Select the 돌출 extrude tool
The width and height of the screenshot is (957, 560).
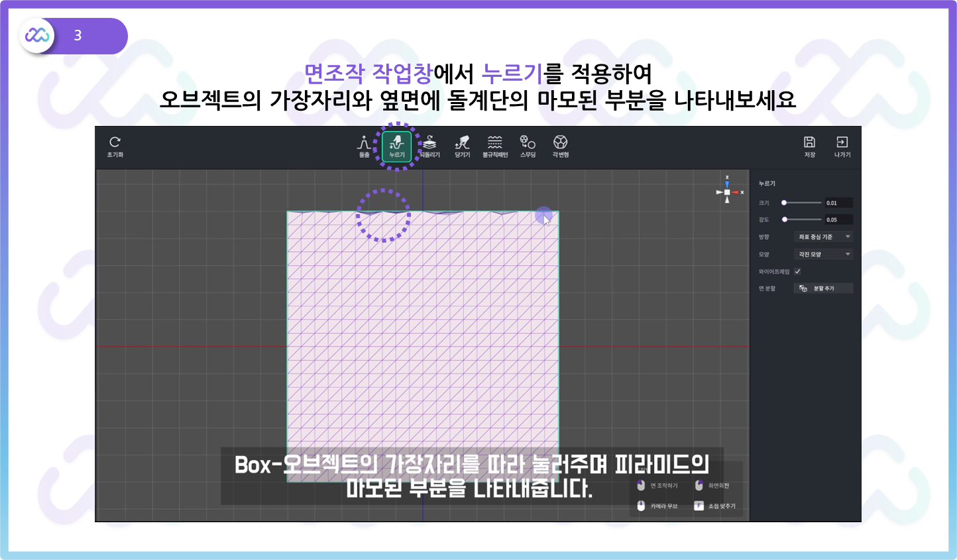(364, 146)
